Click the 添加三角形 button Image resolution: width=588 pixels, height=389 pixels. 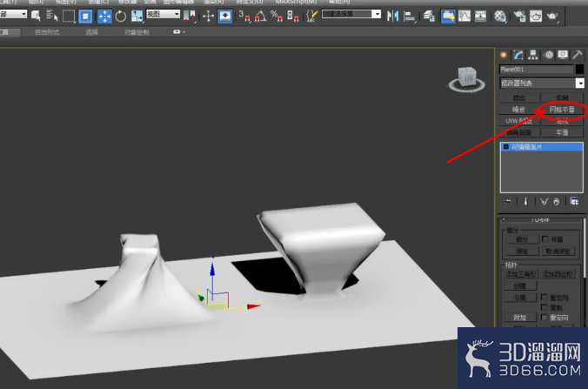(x=522, y=274)
